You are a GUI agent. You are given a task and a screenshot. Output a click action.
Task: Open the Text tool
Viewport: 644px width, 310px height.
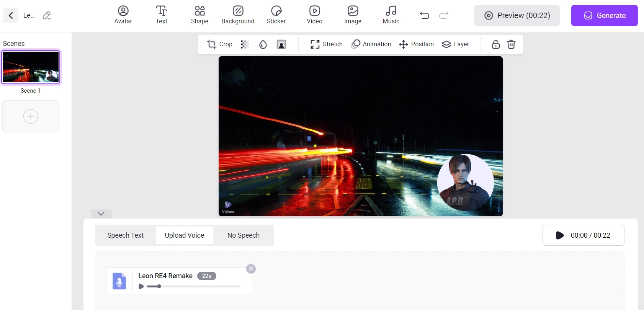[x=161, y=15]
